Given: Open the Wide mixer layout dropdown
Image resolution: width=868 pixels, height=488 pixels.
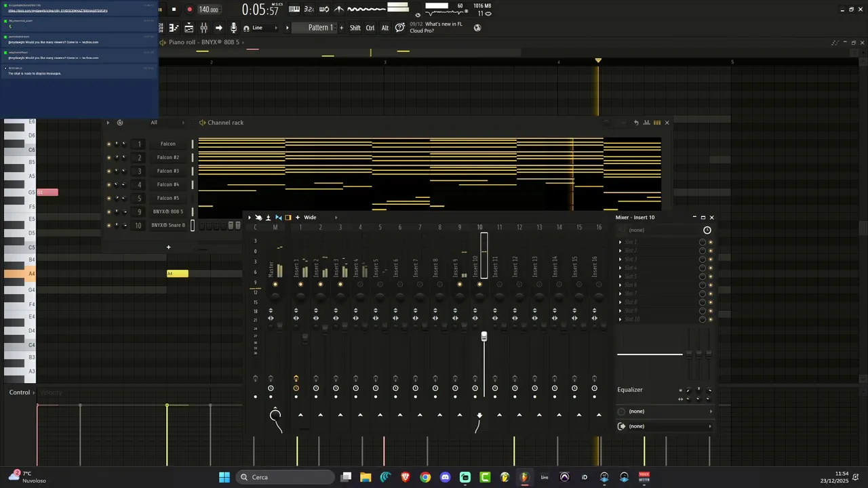Looking at the screenshot, I should pyautogui.click(x=320, y=218).
